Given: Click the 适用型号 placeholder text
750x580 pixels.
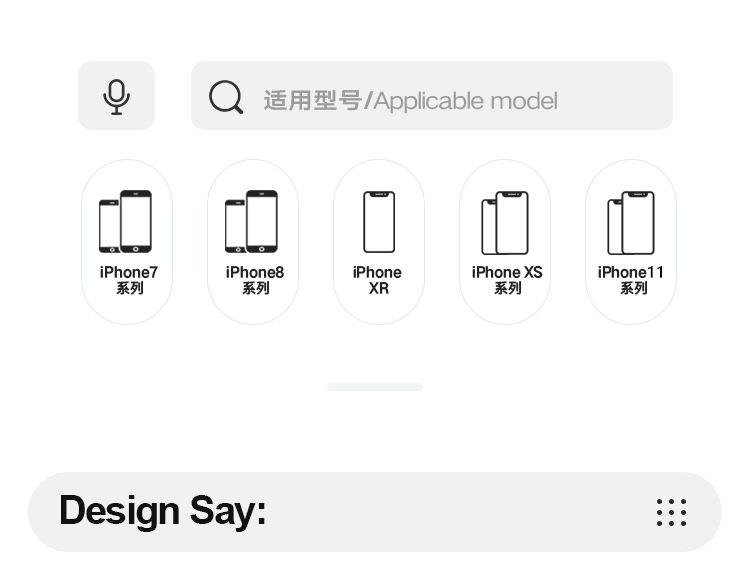Looking at the screenshot, I should 312,100.
